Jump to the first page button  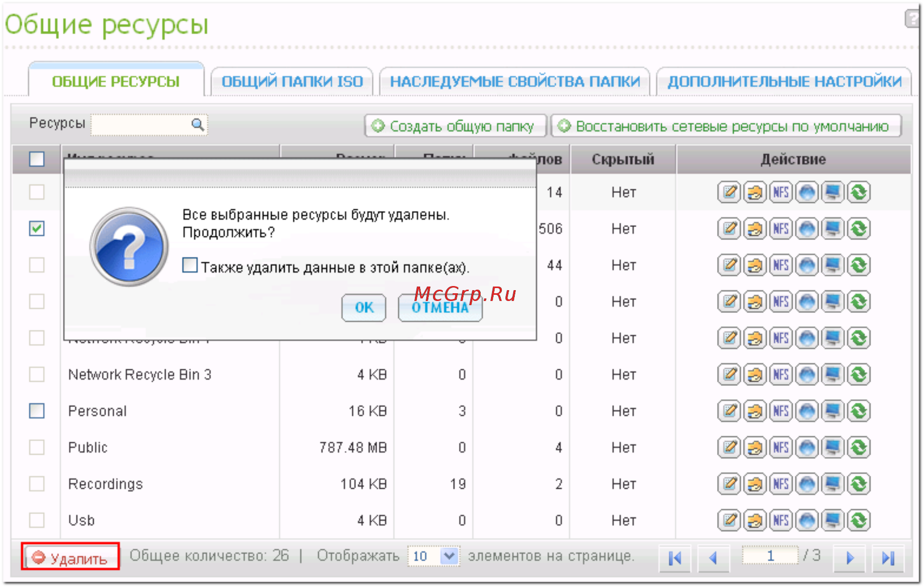coord(675,558)
